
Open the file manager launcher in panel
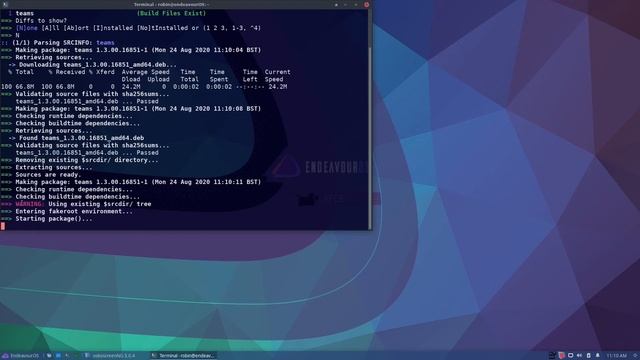point(49,356)
